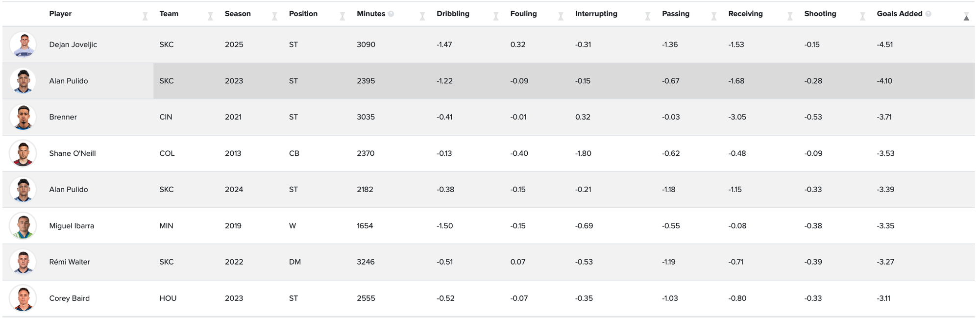Click the Receiving column header
Image resolution: width=980 pixels, height=318 pixels.
tap(745, 14)
